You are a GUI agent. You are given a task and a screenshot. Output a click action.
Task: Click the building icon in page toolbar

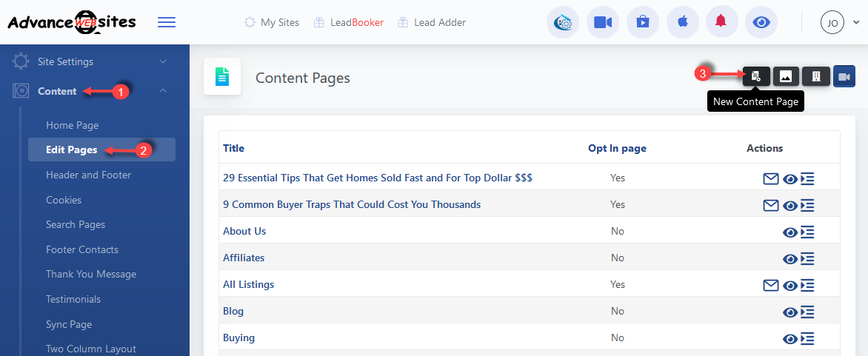click(815, 76)
